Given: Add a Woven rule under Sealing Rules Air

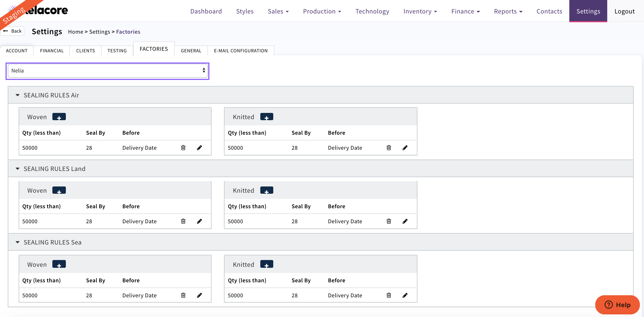Looking at the screenshot, I should [x=59, y=117].
